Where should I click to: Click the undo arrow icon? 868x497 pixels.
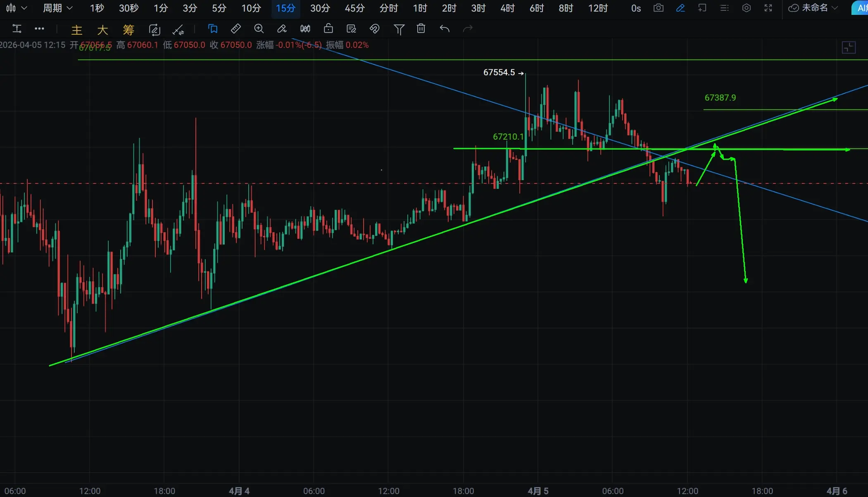pyautogui.click(x=445, y=29)
